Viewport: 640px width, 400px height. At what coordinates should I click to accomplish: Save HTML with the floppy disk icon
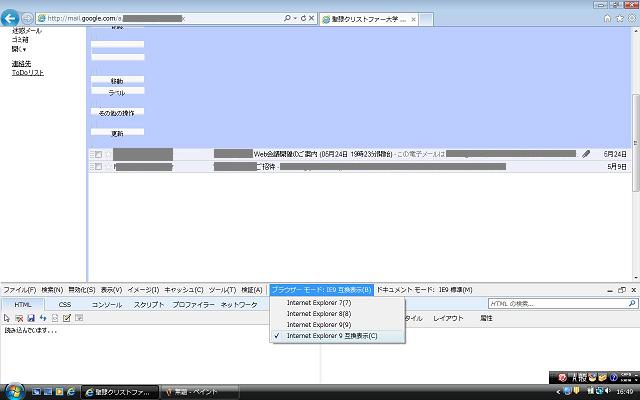pos(31,318)
